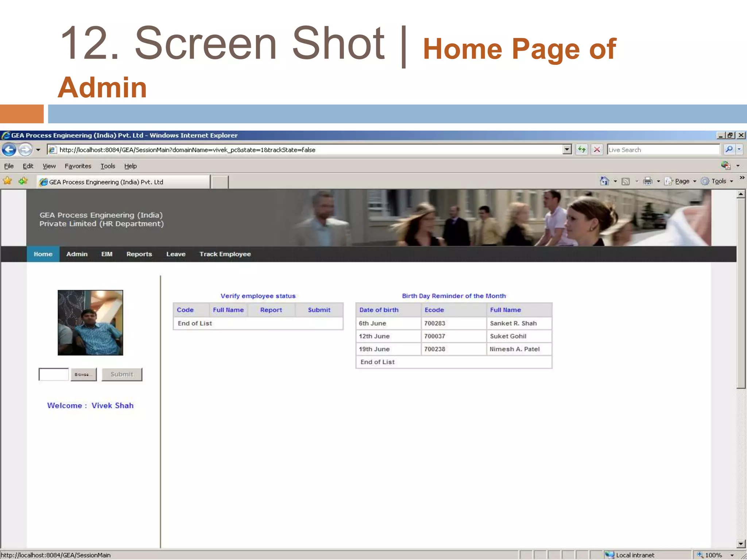Image resolution: width=747 pixels, height=560 pixels.
Task: Go to Home in site navigation
Action: pyautogui.click(x=43, y=254)
